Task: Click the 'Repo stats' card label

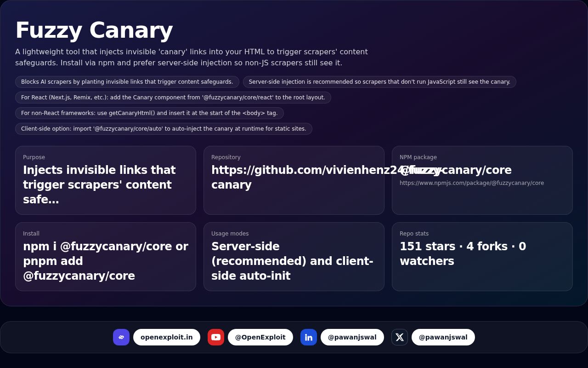Action: point(414,234)
